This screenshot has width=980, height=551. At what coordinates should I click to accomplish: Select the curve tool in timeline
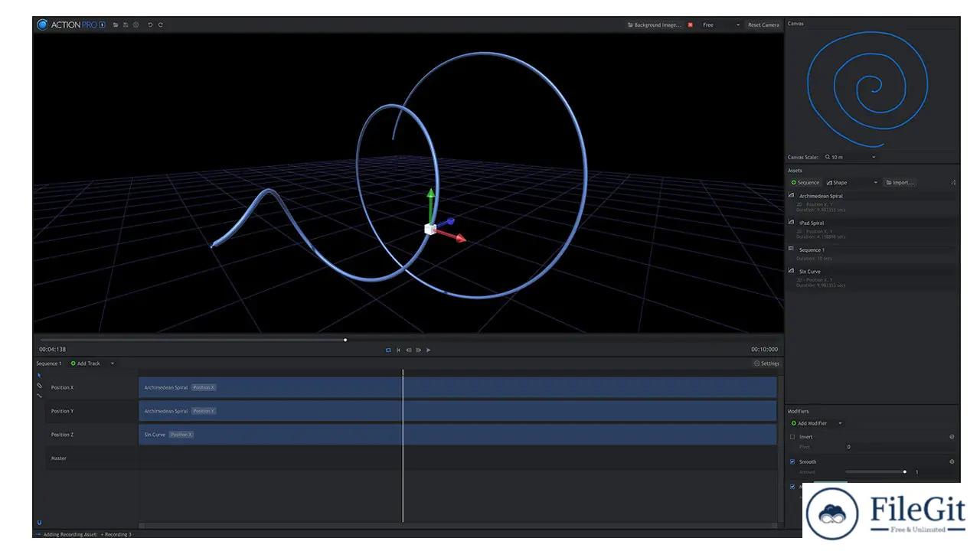pos(39,396)
